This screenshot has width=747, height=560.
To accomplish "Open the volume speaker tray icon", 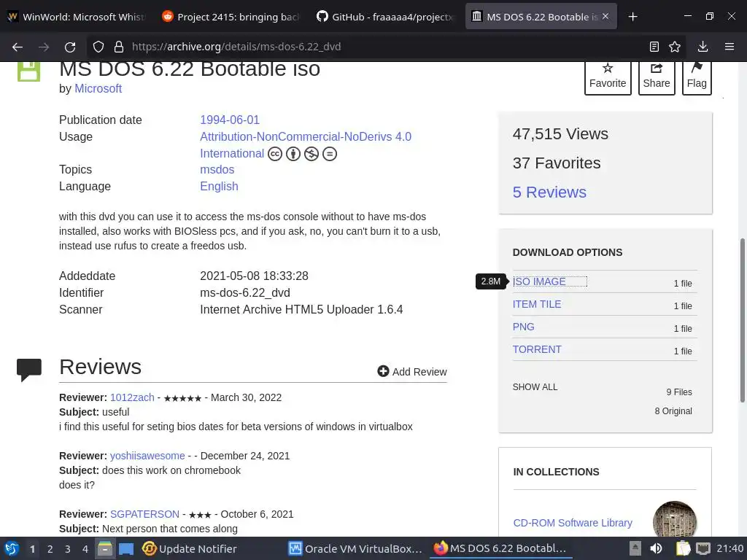I will tap(656, 548).
